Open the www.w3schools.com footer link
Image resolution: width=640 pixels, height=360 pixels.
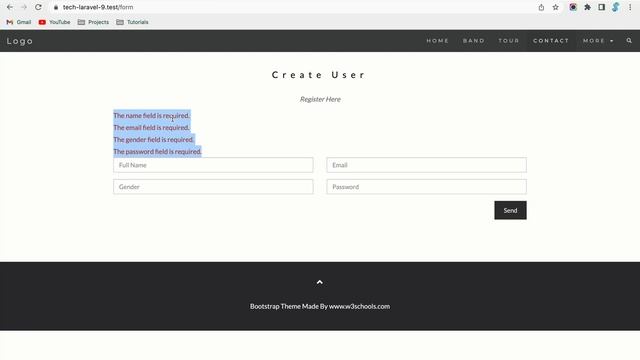(359, 306)
